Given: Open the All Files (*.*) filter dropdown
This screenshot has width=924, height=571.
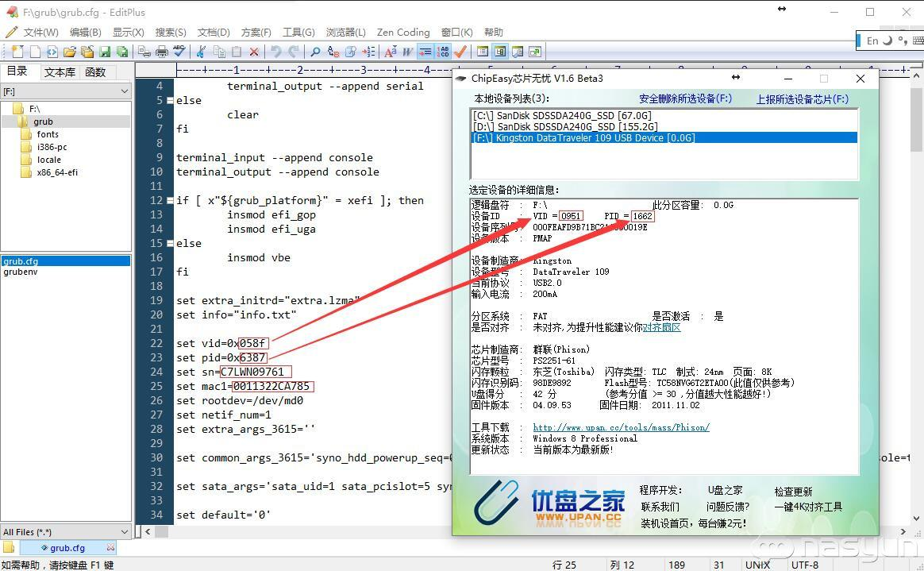Looking at the screenshot, I should 66,531.
